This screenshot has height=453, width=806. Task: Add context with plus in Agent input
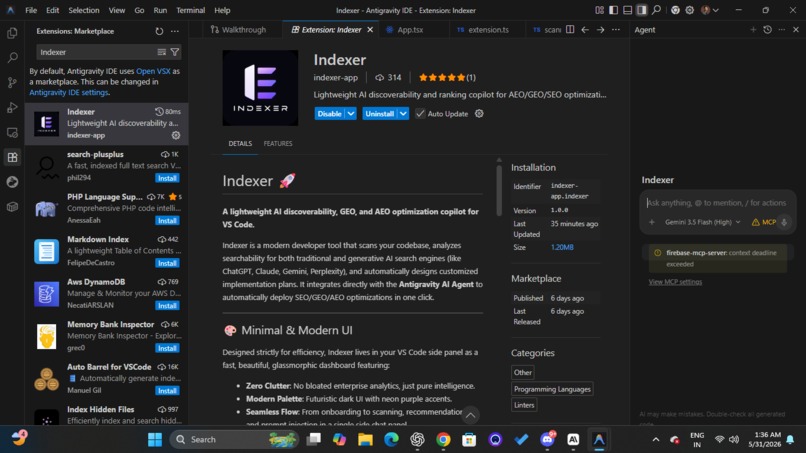(x=652, y=222)
